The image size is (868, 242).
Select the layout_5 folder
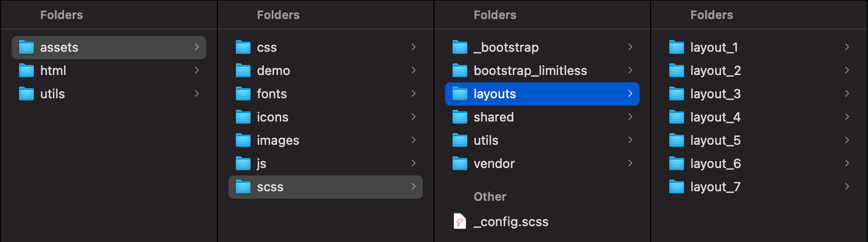pos(715,141)
